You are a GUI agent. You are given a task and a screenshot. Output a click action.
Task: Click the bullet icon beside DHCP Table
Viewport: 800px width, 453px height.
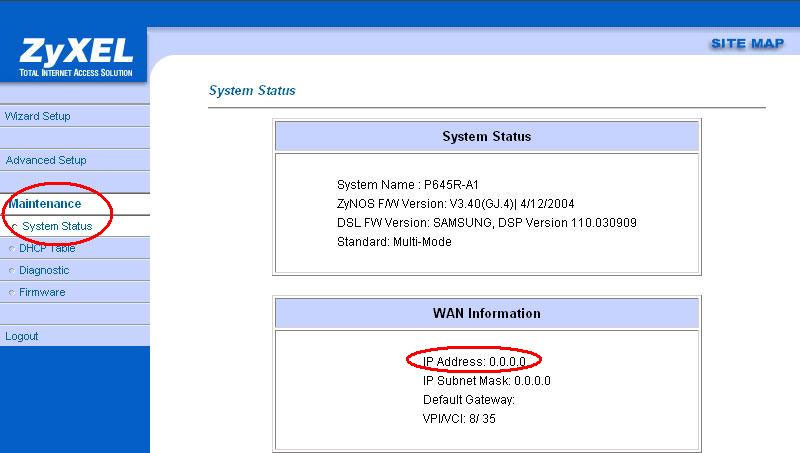point(11,249)
